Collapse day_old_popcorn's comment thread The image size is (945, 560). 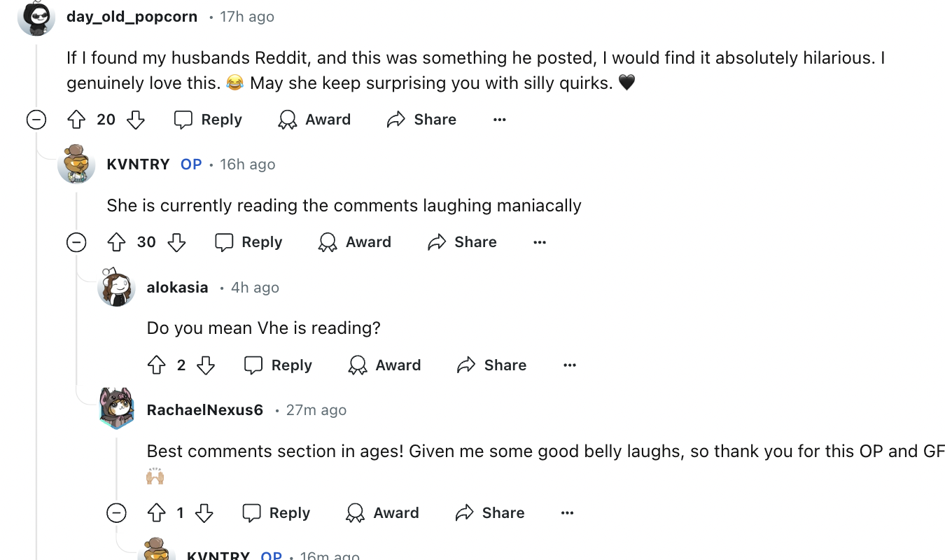[x=36, y=120]
